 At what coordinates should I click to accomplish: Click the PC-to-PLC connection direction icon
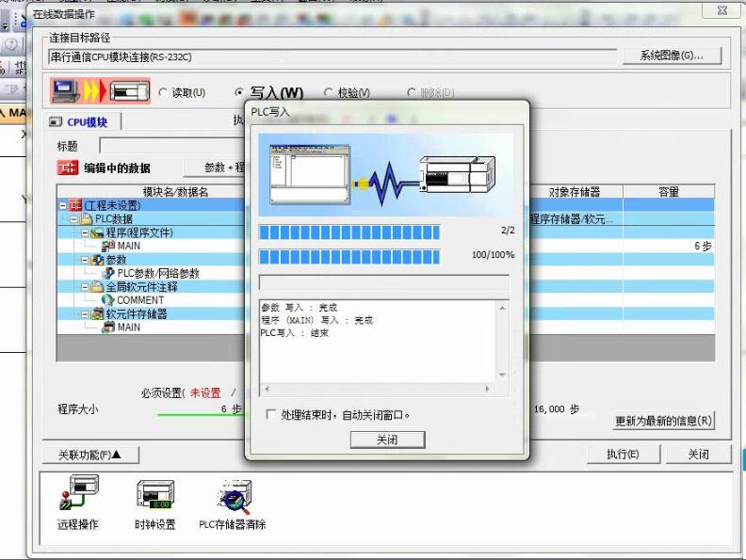[101, 91]
